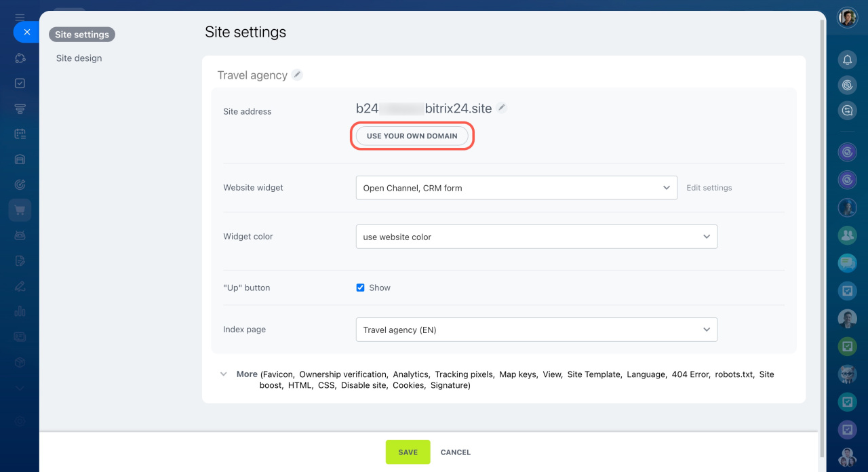Click the Use Your Own Domain button
The height and width of the screenshot is (472, 868).
click(x=412, y=136)
